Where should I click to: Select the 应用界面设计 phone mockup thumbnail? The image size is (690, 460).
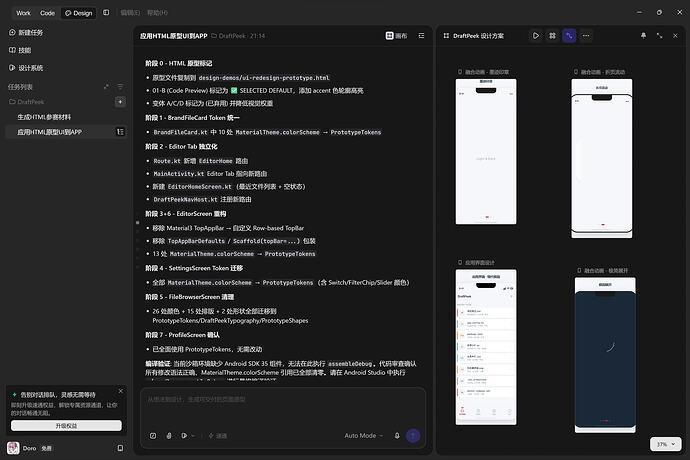click(x=486, y=347)
